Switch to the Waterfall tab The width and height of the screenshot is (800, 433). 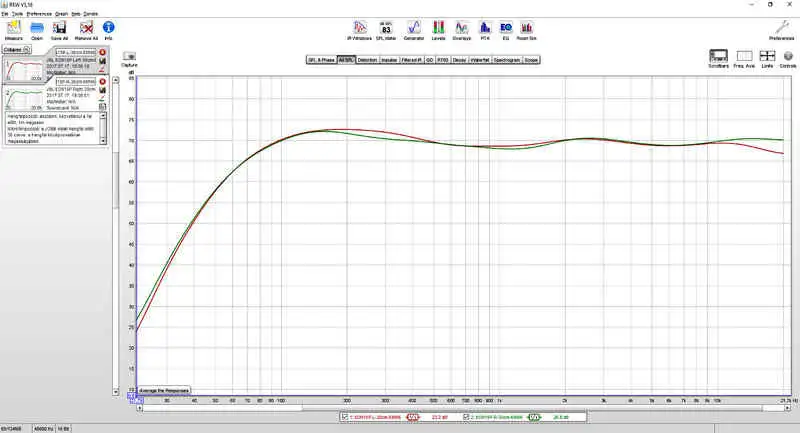(478, 60)
